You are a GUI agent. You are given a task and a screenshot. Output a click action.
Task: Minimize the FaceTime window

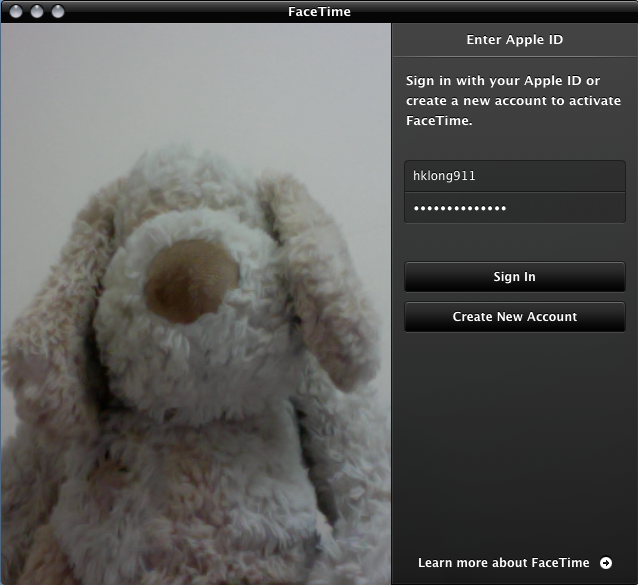click(x=37, y=11)
